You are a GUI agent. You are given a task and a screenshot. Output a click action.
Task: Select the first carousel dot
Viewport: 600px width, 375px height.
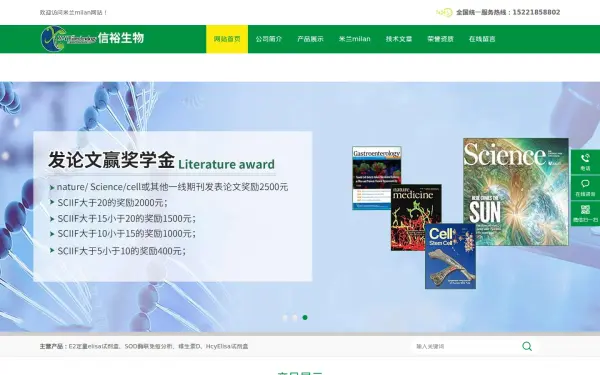pos(285,318)
